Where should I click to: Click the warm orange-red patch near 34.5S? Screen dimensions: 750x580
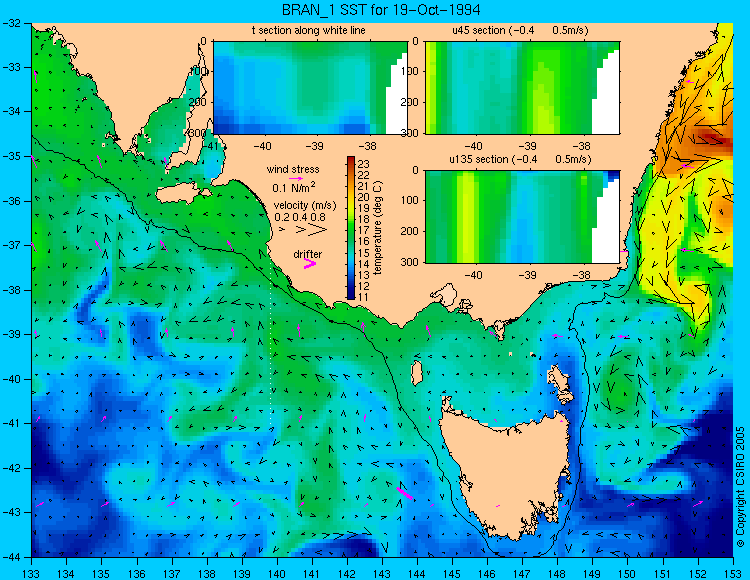click(x=712, y=139)
